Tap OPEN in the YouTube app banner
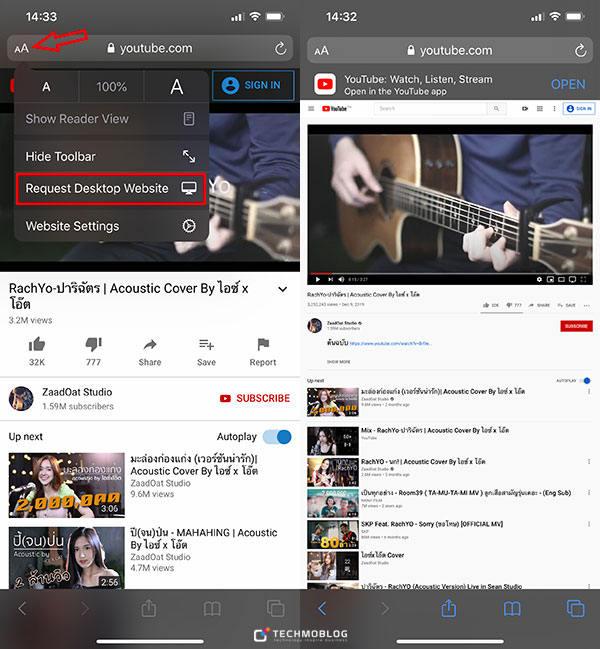Image resolution: width=600 pixels, height=649 pixels. click(x=568, y=84)
